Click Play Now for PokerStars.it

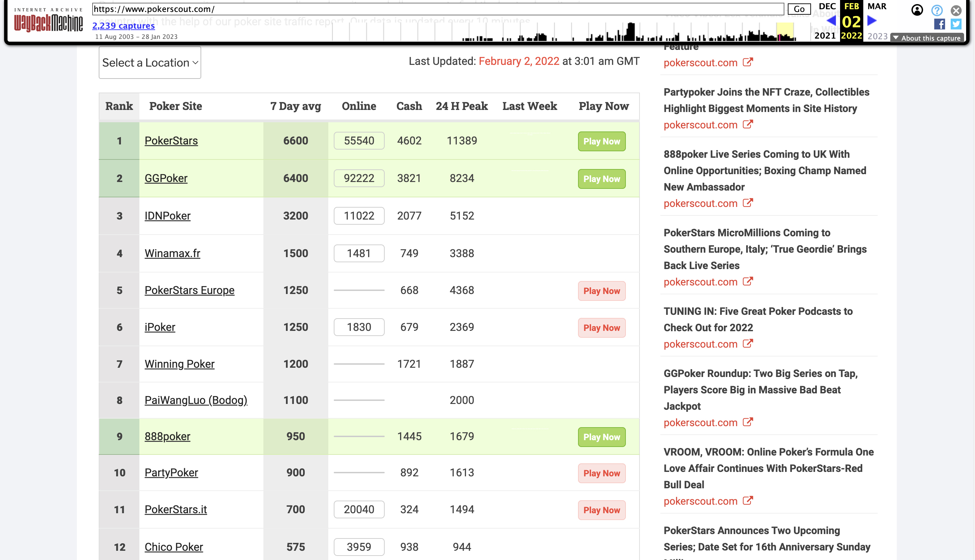(x=601, y=510)
